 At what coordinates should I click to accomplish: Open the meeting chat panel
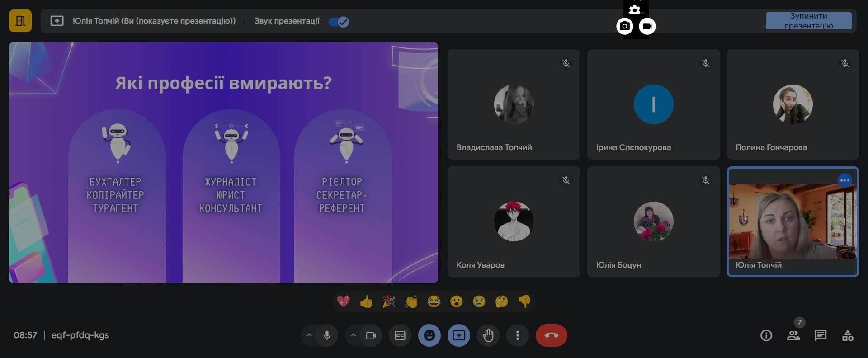click(820, 335)
